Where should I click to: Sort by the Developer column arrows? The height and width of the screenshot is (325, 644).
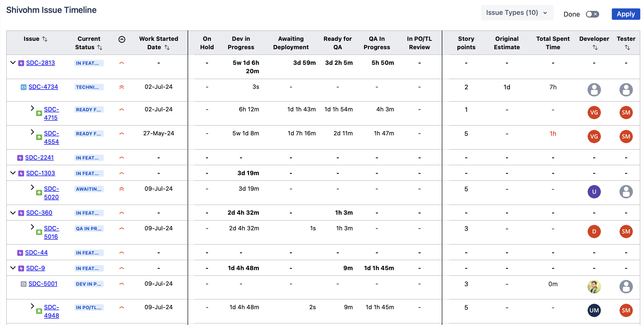tap(595, 47)
